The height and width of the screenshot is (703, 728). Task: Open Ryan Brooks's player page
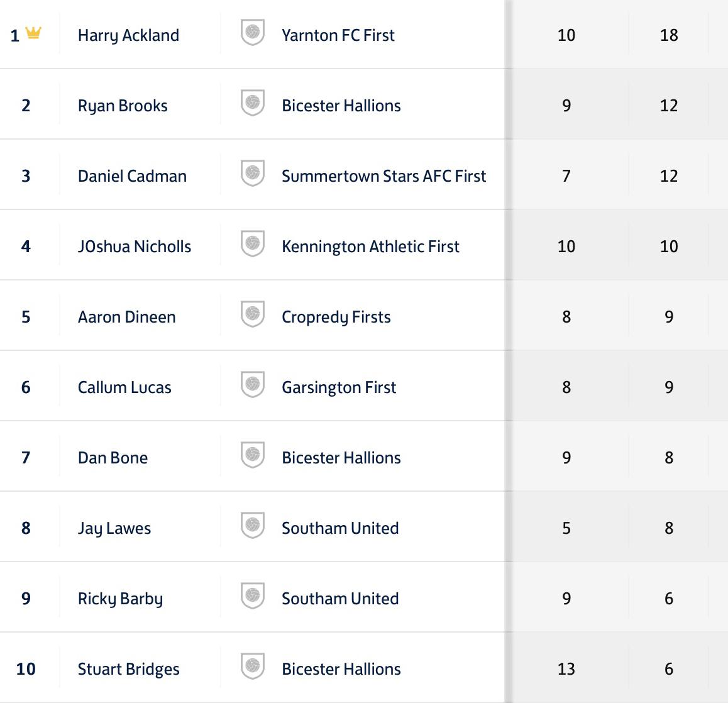coord(123,106)
